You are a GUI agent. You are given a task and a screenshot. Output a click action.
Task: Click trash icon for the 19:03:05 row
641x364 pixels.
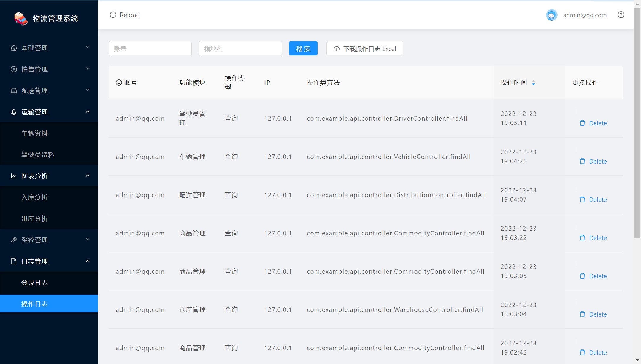tap(583, 276)
